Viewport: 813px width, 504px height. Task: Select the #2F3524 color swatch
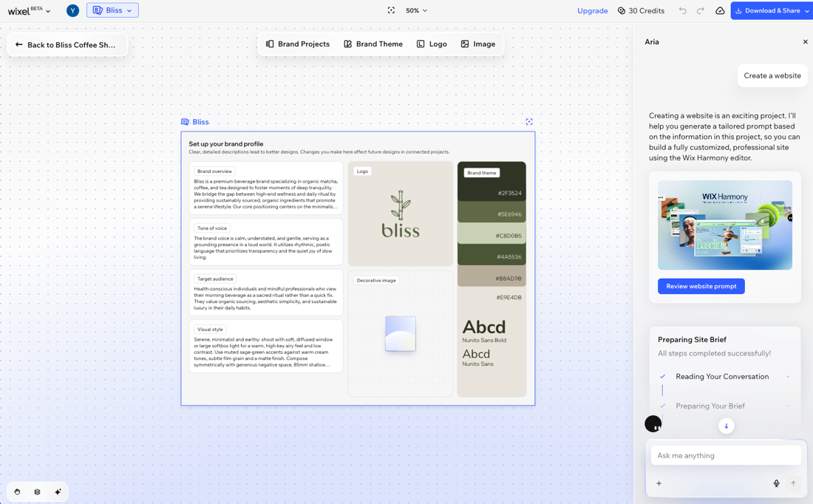491,182
